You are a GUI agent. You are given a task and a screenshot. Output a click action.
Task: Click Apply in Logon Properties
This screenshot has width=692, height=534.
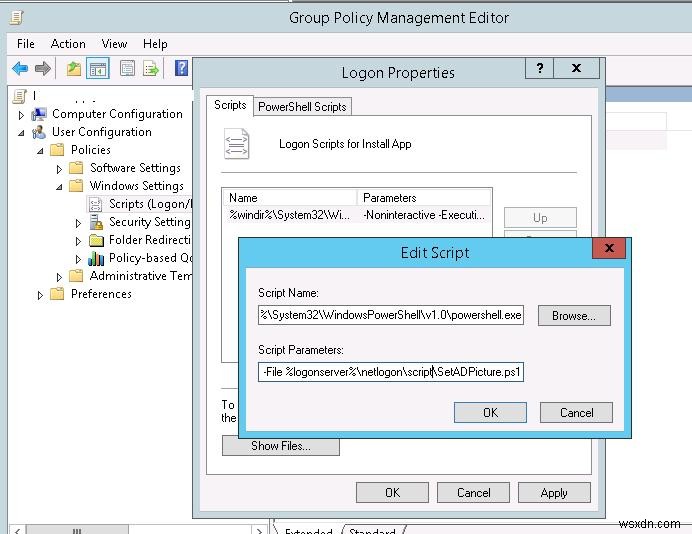[554, 493]
